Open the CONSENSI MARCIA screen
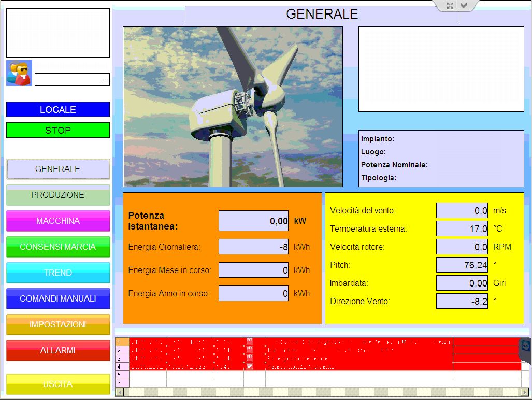The image size is (532, 400). click(x=57, y=247)
